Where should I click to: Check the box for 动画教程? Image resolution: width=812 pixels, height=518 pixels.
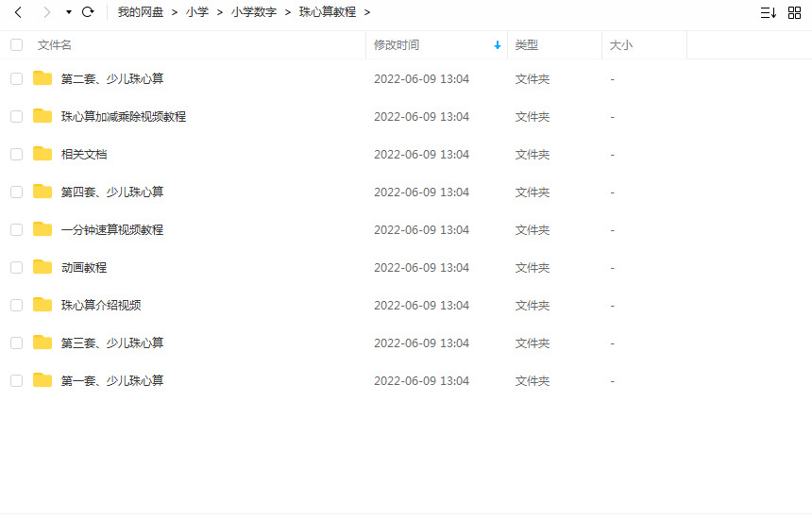coord(17,268)
